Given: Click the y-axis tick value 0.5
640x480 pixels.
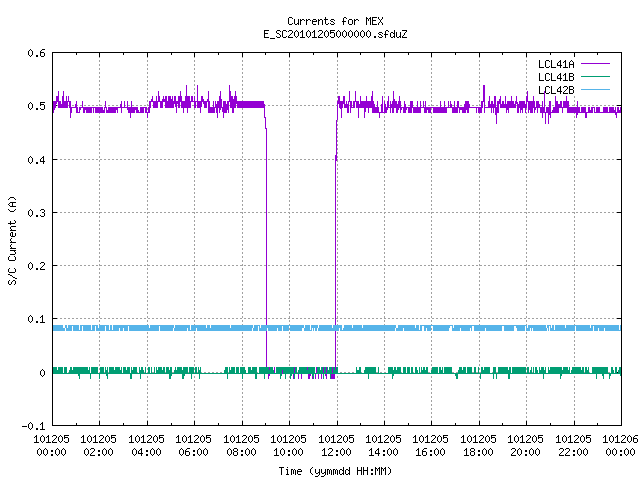Looking at the screenshot, I should click(x=36, y=106).
